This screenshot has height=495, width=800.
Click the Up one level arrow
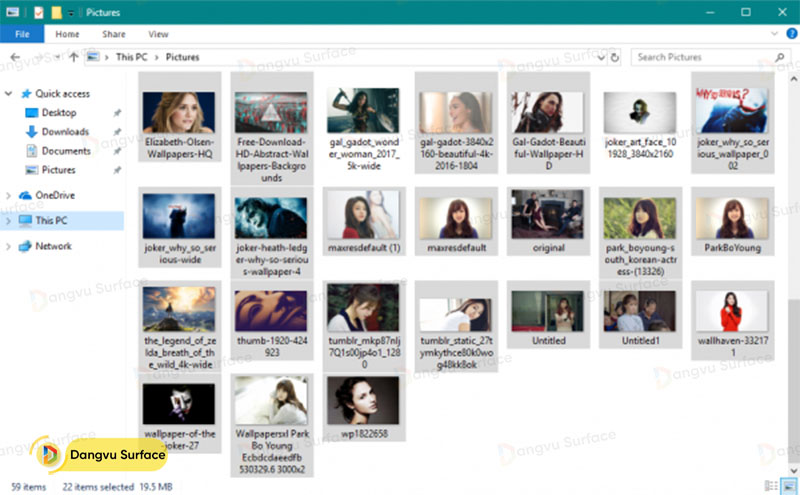(x=73, y=57)
